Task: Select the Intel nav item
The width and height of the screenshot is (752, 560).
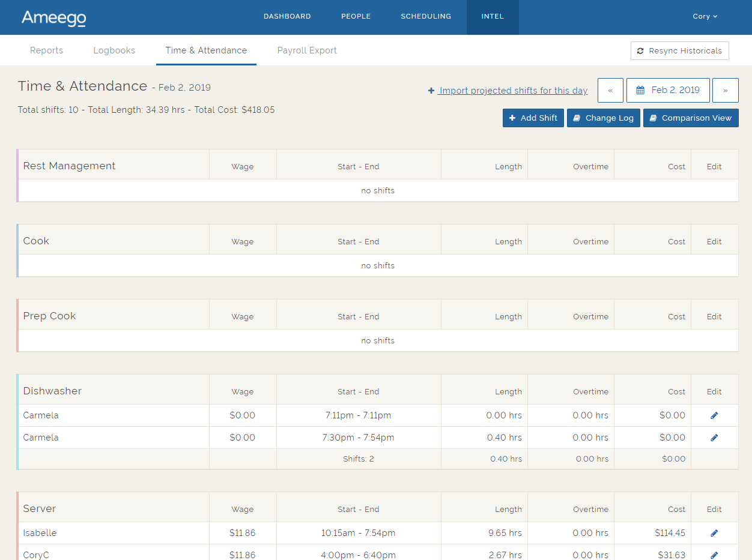Action: tap(493, 17)
